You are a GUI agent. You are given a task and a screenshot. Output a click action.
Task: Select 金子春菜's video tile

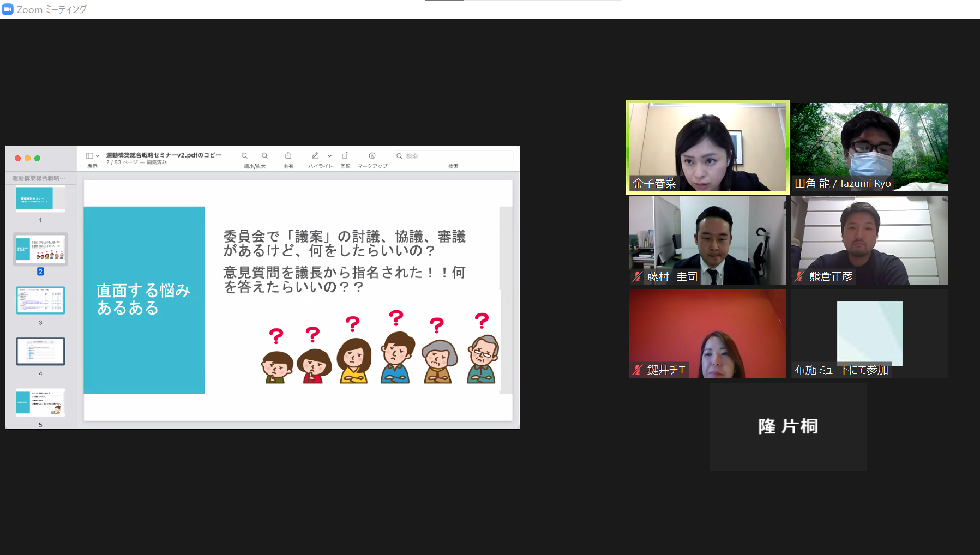click(x=707, y=147)
